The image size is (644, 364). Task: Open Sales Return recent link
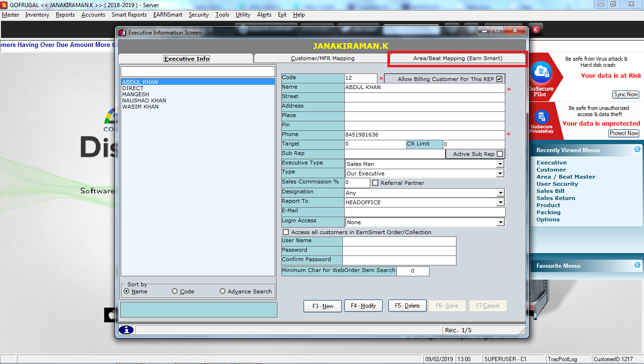pyautogui.click(x=556, y=198)
